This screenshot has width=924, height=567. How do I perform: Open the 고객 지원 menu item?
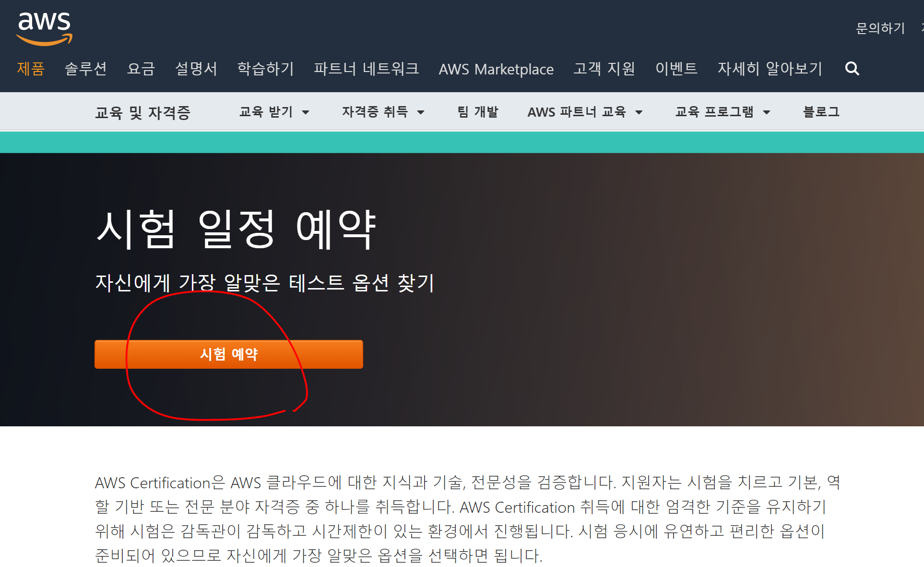(604, 69)
